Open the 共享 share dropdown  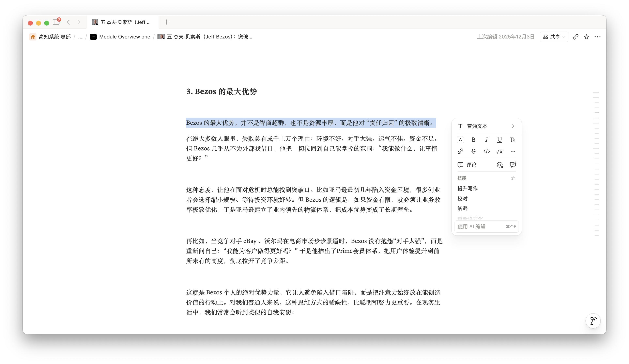[554, 37]
